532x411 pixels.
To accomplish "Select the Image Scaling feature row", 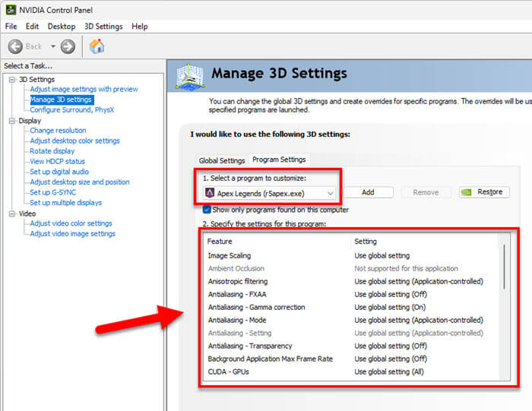I will pyautogui.click(x=230, y=256).
